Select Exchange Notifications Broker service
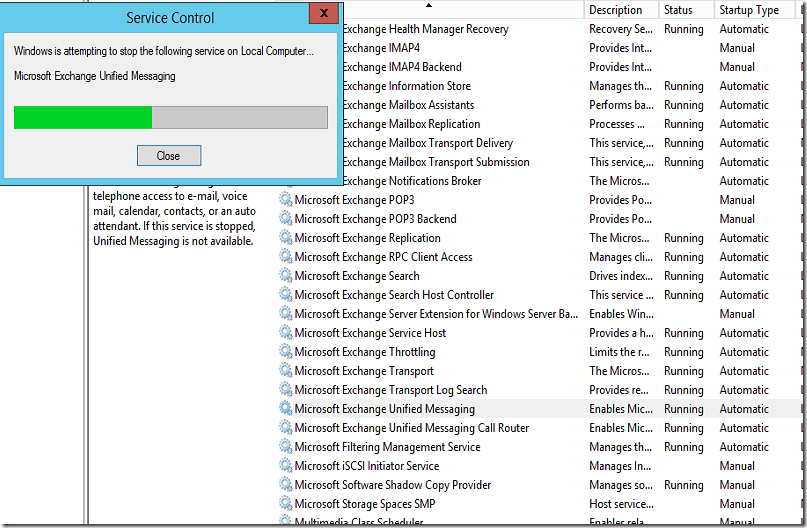 [412, 181]
